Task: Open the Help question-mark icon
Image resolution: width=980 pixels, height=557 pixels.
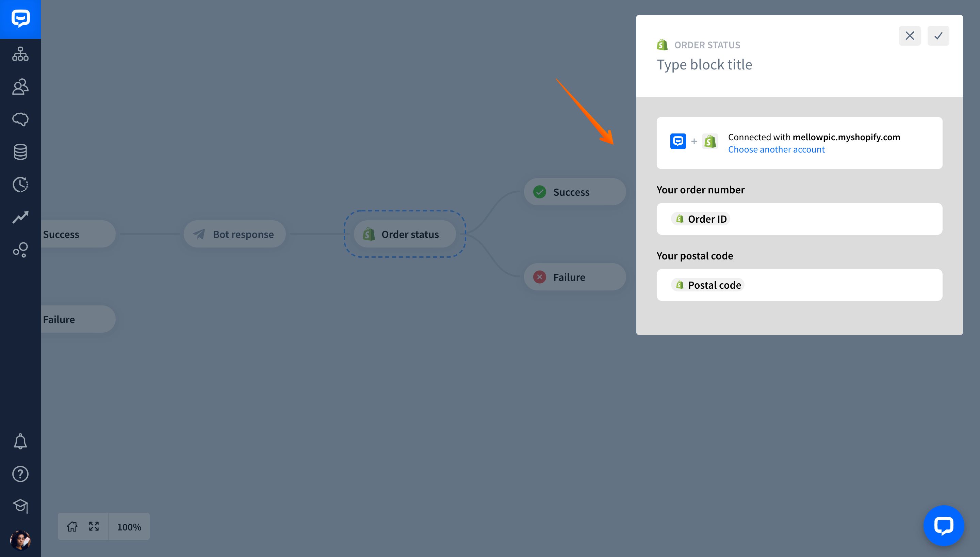Action: (20, 474)
